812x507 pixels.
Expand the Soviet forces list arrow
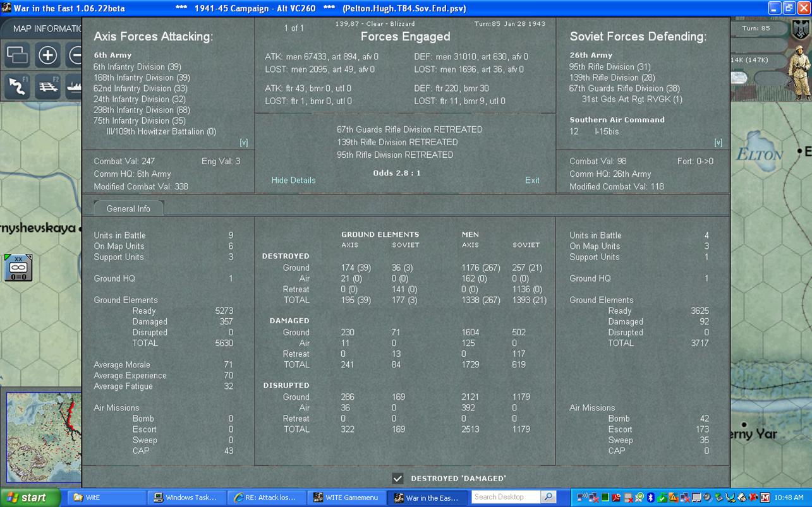718,143
